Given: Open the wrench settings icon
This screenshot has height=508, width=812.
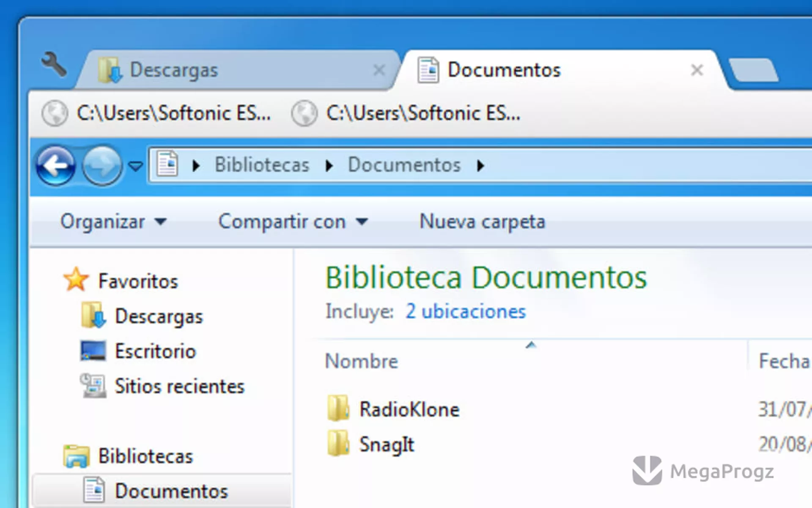Looking at the screenshot, I should (54, 64).
